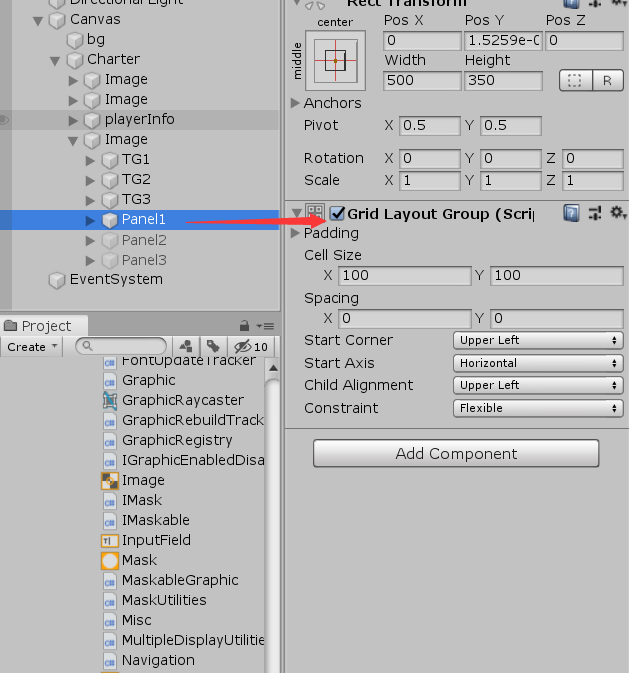Toggle visibility eye for playerInfo row
Viewport: 629px width, 673px height.
[4, 120]
